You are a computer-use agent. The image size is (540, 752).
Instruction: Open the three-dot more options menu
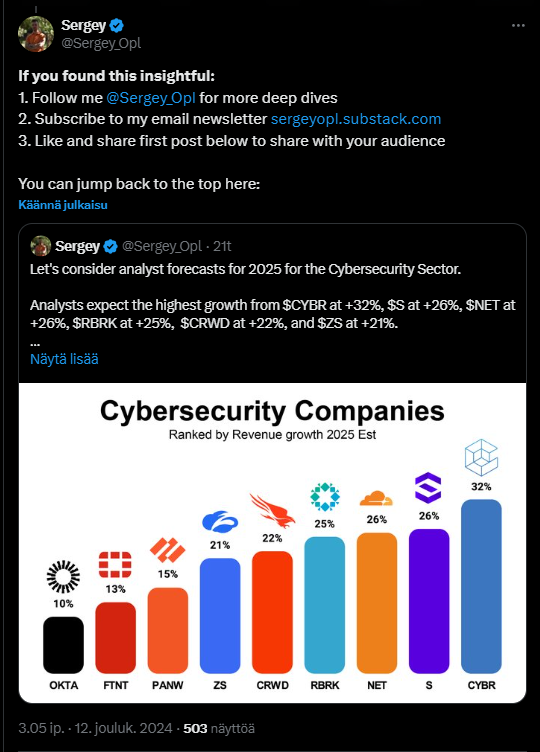pos(518,25)
